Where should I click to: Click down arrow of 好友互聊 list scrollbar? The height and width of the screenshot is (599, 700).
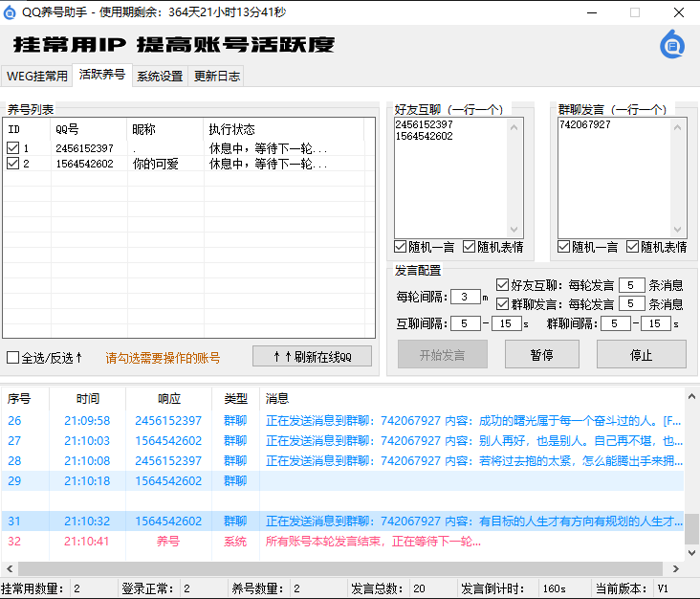(514, 230)
